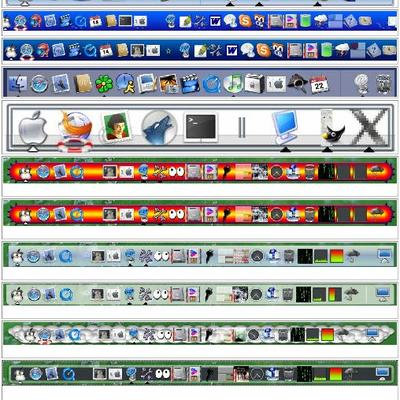
Task: Open brown Address Book in gray-blue dock
Action: pos(82,83)
